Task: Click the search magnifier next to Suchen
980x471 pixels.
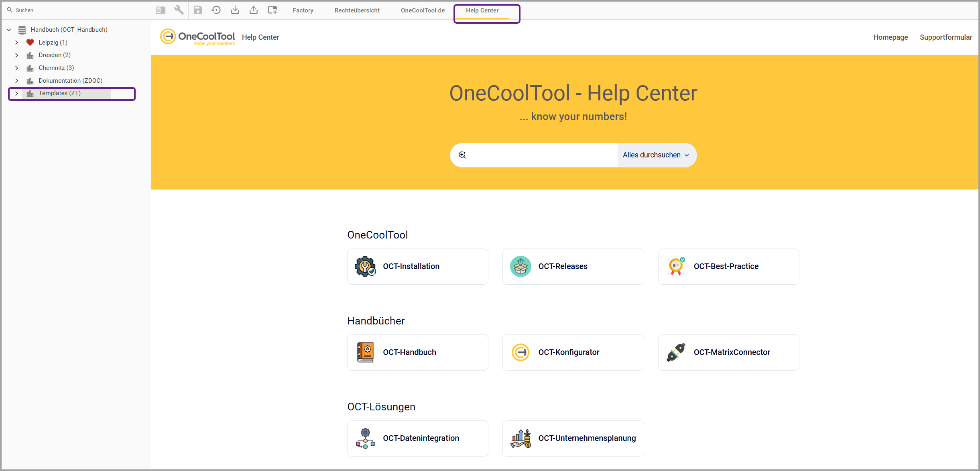Action: click(10, 10)
